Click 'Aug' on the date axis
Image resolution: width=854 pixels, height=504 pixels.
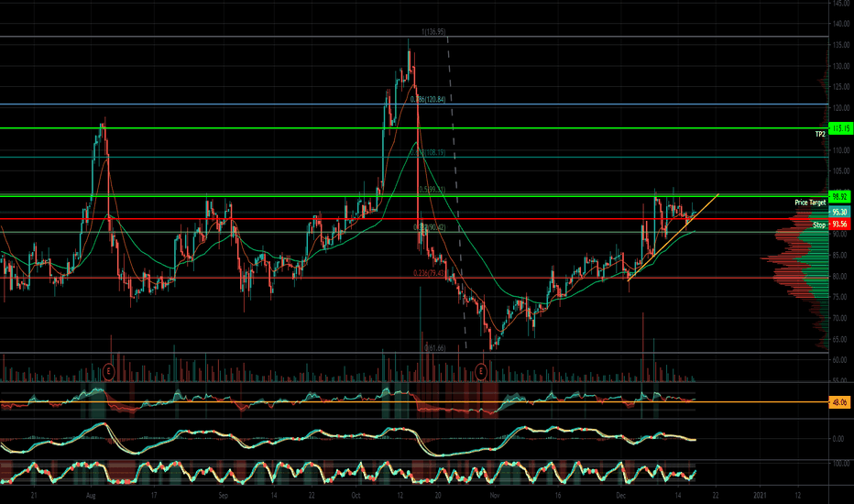pyautogui.click(x=91, y=496)
